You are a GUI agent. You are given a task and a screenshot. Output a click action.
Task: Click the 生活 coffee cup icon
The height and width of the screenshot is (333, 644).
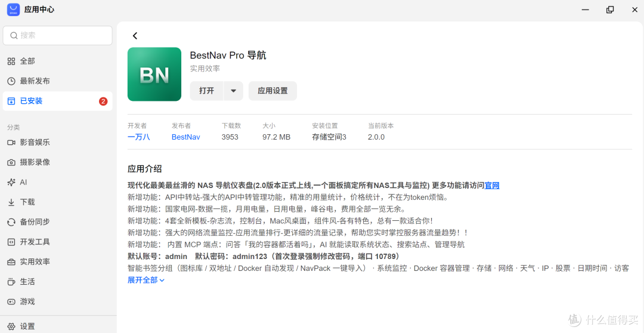pos(11,282)
